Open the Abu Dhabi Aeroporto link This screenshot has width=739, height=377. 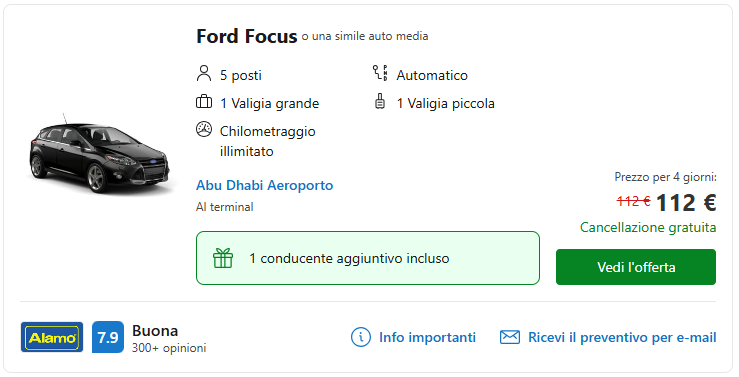pyautogui.click(x=264, y=185)
